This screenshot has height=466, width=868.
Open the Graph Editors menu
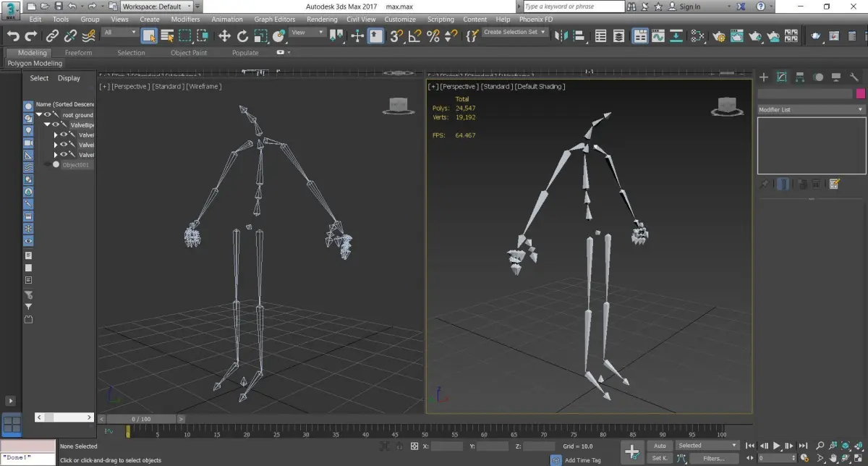coord(275,20)
